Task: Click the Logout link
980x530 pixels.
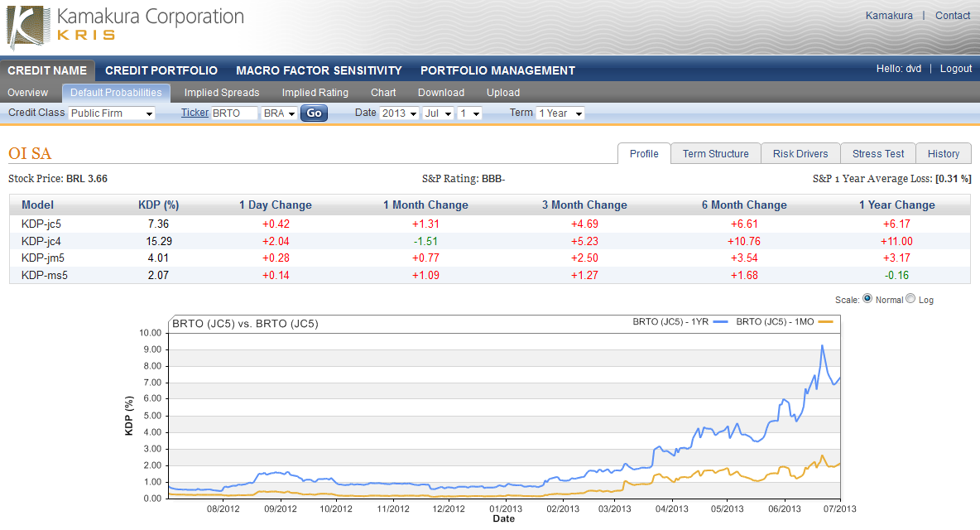Action: click(956, 69)
